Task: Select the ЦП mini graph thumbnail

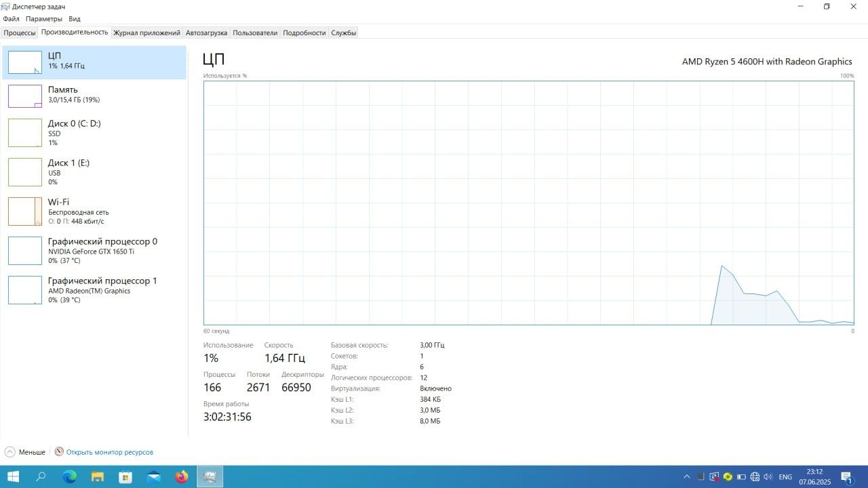Action: pos(25,62)
